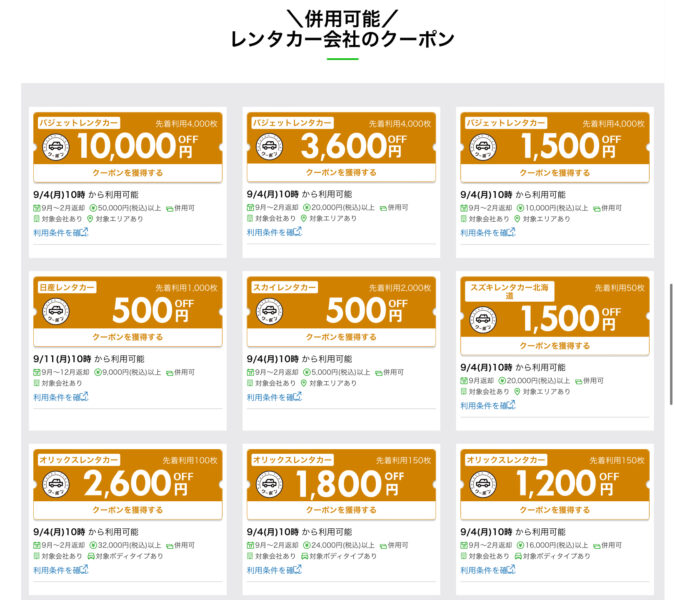675x600 pixels.
Task: Click the page vertical scrollbar thumb
Action: point(671,344)
